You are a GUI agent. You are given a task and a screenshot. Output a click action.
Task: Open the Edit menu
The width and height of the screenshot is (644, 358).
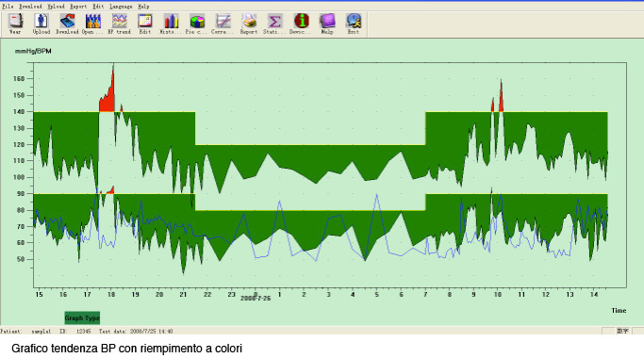(98, 7)
